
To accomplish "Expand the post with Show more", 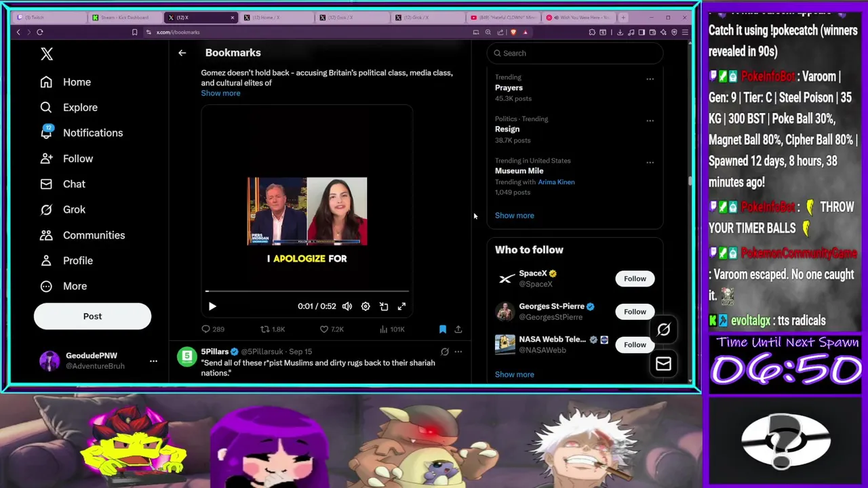I will pos(220,93).
